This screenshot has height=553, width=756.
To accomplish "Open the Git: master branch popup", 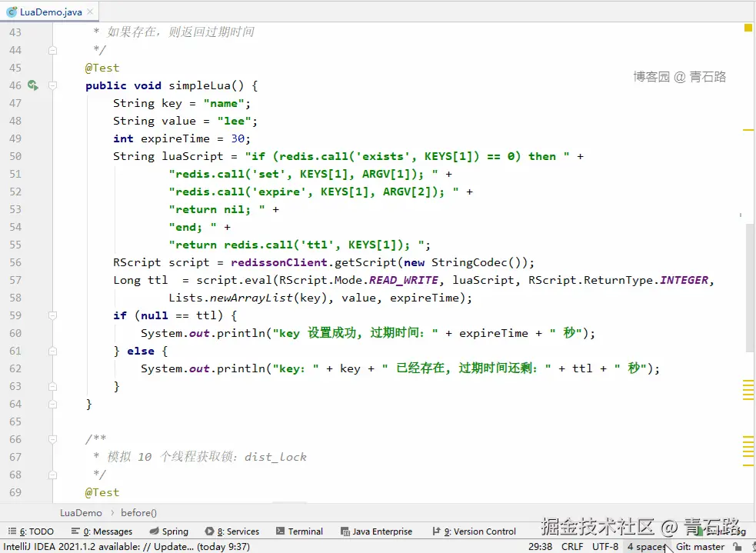I will (700, 547).
